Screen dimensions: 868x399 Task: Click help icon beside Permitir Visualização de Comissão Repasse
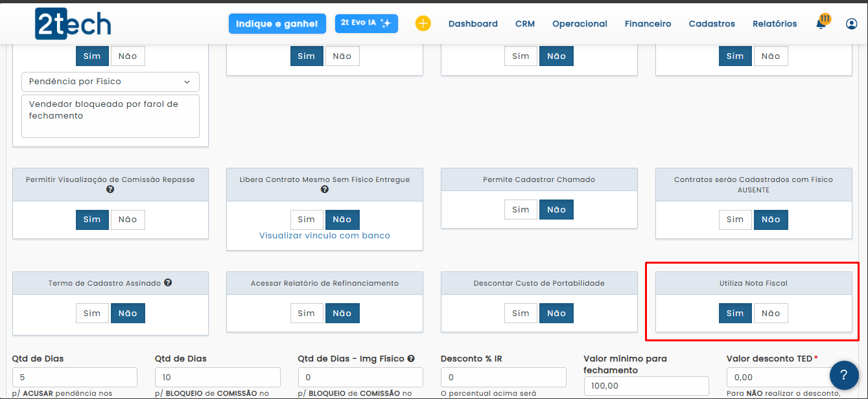pos(110,190)
